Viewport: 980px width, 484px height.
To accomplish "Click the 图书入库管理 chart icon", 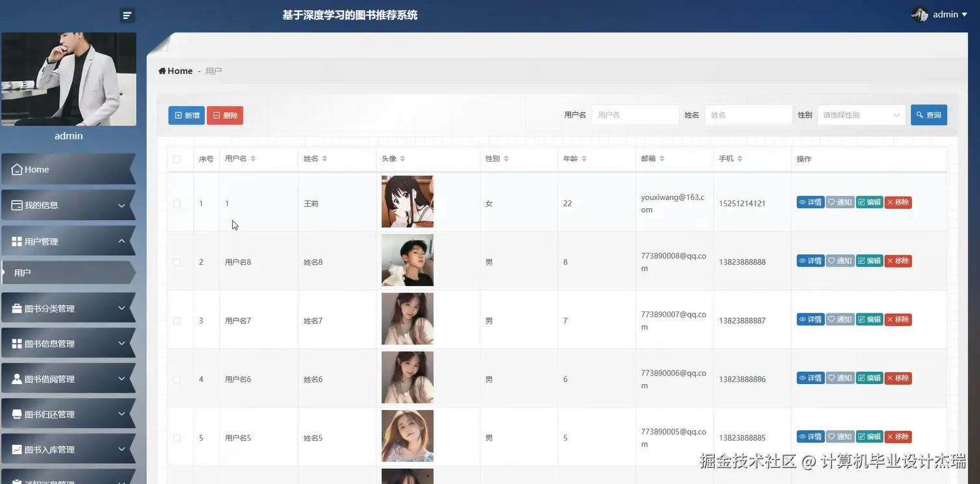I will [17, 450].
